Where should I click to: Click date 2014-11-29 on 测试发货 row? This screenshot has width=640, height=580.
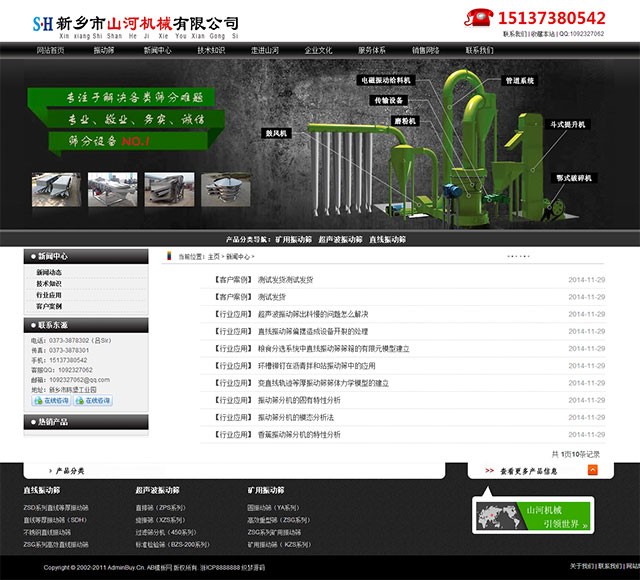(587, 297)
